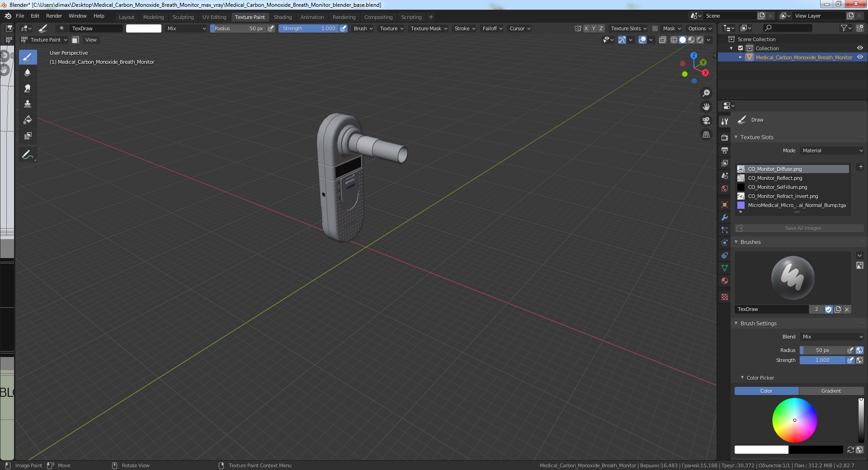Open the zoom view control
Viewport: 868px width, 470px height.
click(706, 93)
